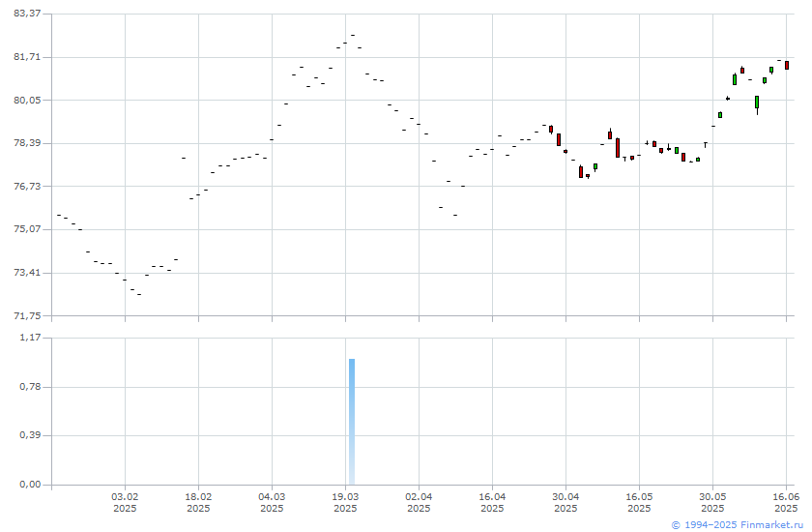The height and width of the screenshot is (532, 812).
Task: Click the 78,39 price axis label
Action: [x=27, y=142]
